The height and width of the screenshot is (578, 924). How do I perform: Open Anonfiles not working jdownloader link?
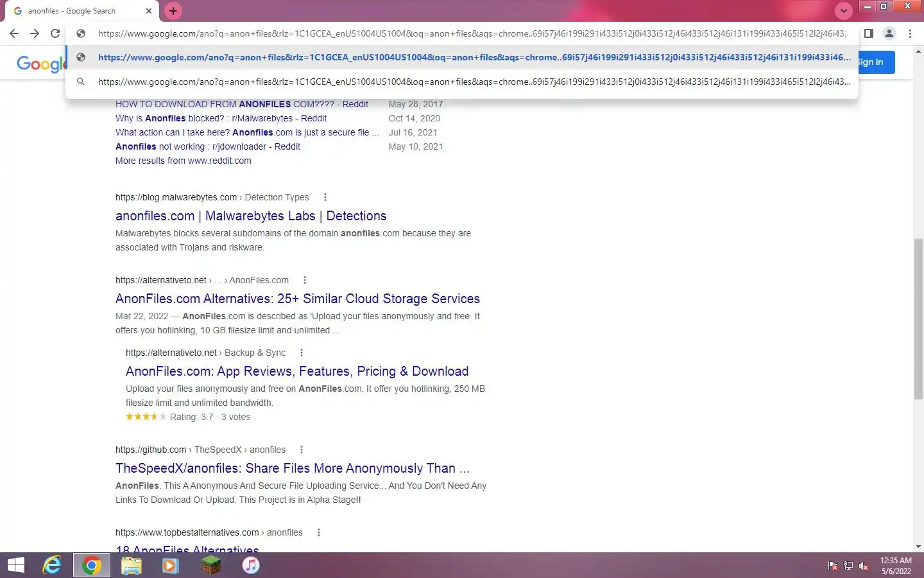(x=208, y=146)
